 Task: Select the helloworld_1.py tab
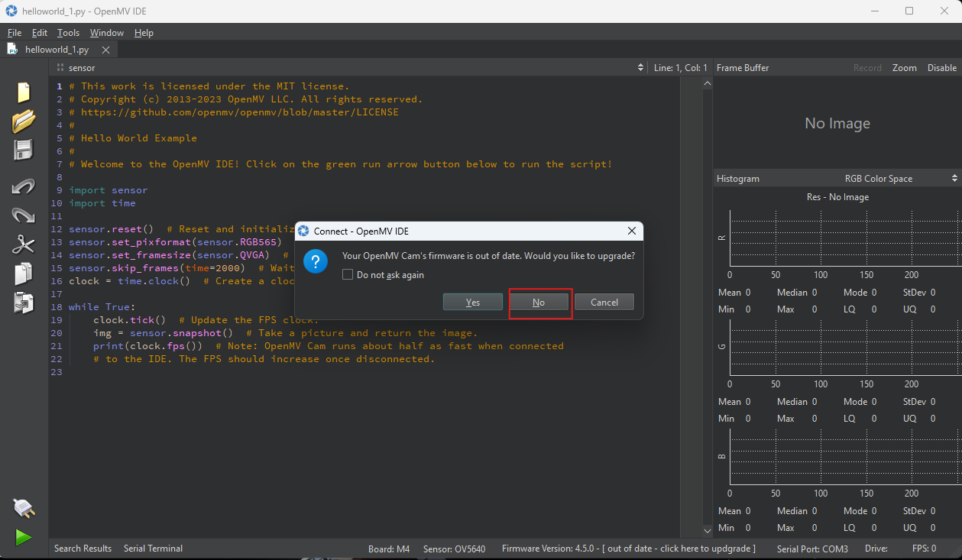[x=57, y=50]
